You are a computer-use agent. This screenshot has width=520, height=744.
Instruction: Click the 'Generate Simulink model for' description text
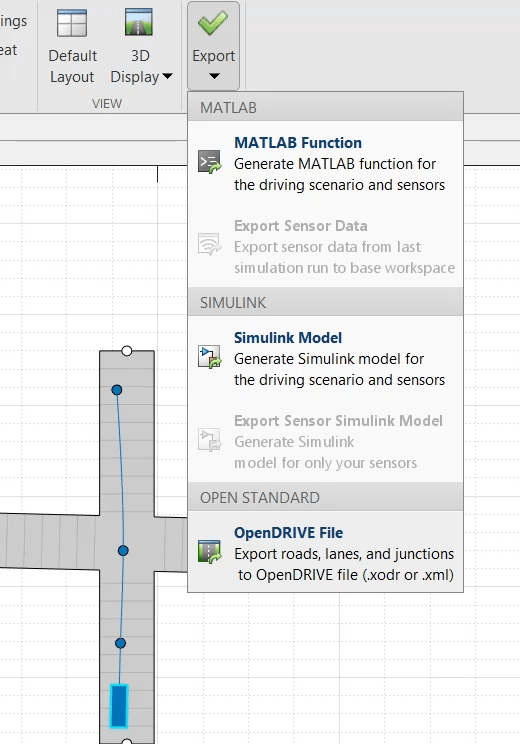pos(329,359)
